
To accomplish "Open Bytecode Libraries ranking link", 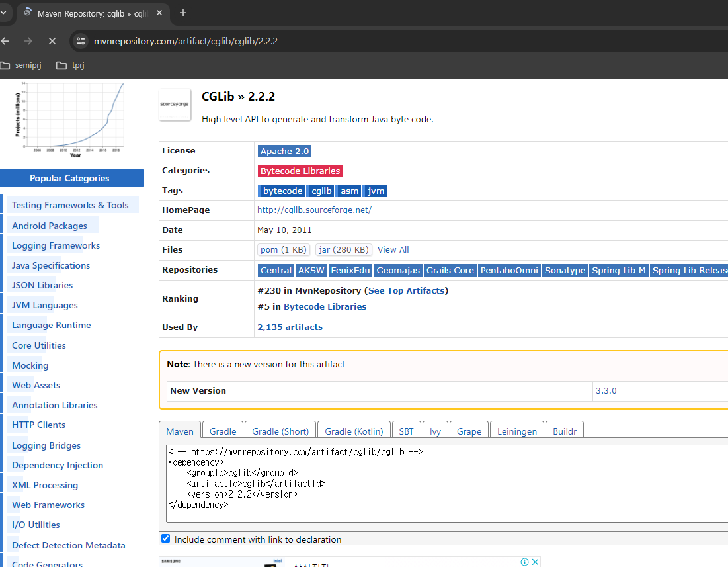I will [325, 306].
